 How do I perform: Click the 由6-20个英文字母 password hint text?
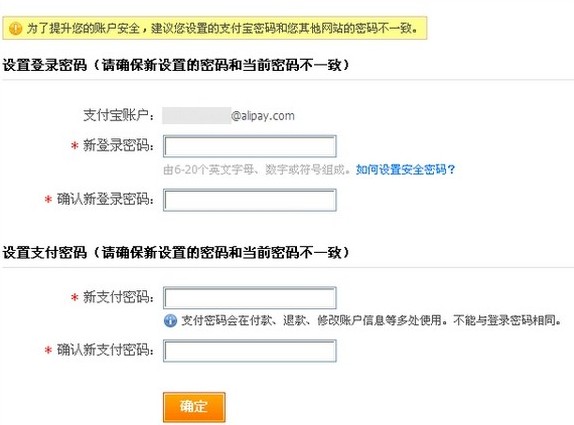coord(257,169)
